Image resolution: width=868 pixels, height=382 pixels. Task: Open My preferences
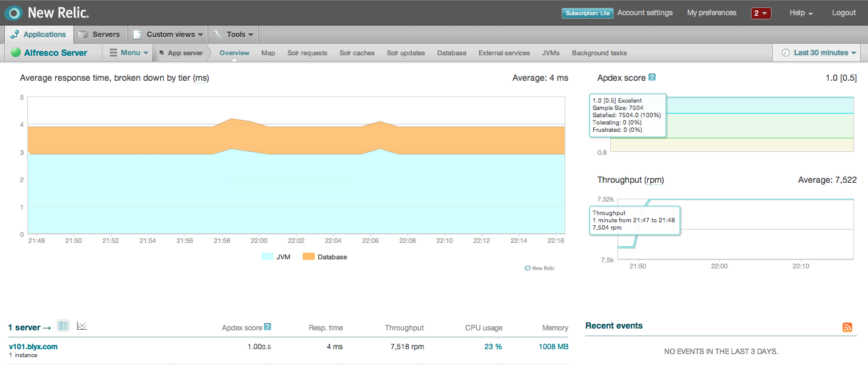tap(712, 13)
